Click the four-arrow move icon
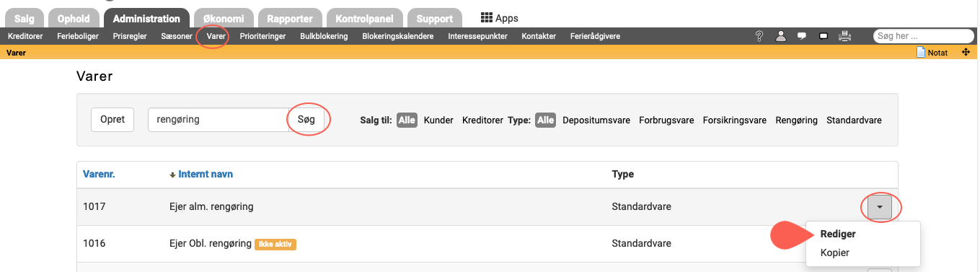This screenshot has width=980, height=272. 966,52
